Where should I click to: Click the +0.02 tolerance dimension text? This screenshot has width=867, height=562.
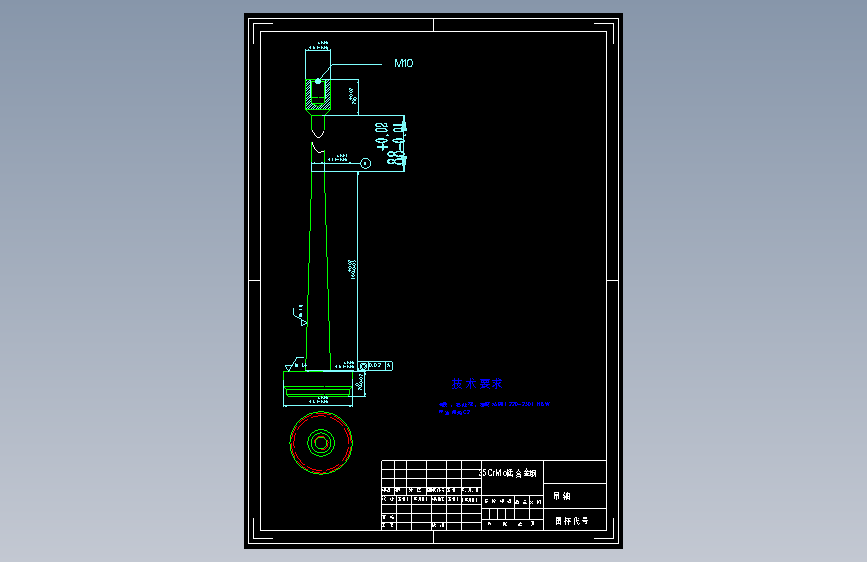point(382,137)
